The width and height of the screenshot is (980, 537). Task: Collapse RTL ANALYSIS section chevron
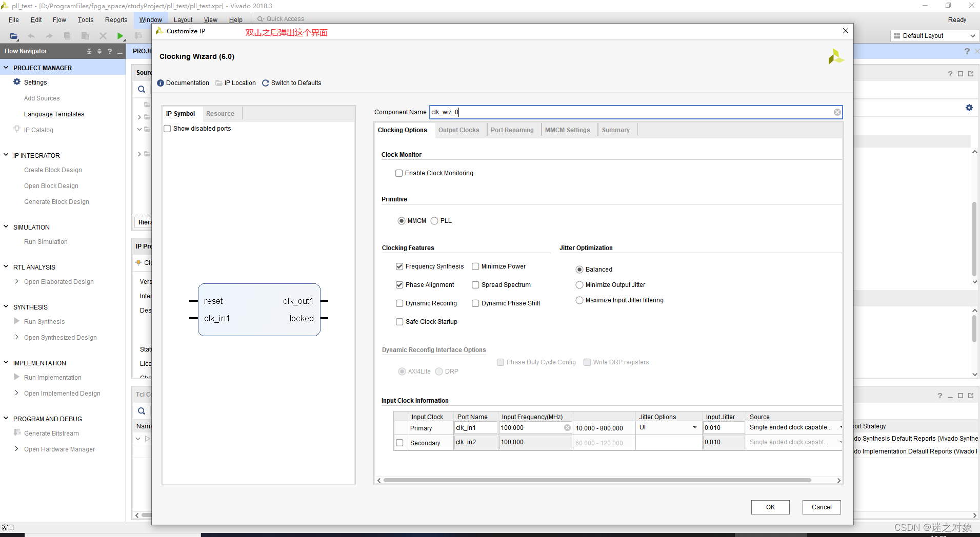6,266
